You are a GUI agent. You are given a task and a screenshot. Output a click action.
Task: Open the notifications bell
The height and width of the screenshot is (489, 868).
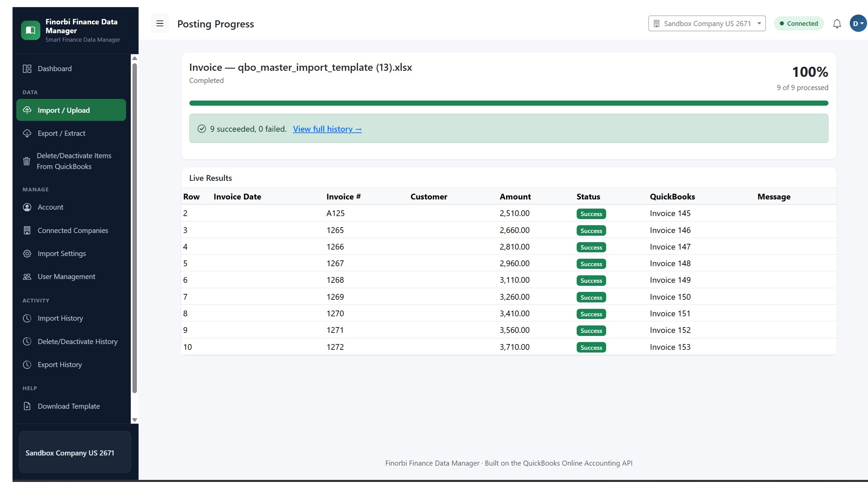(x=837, y=24)
